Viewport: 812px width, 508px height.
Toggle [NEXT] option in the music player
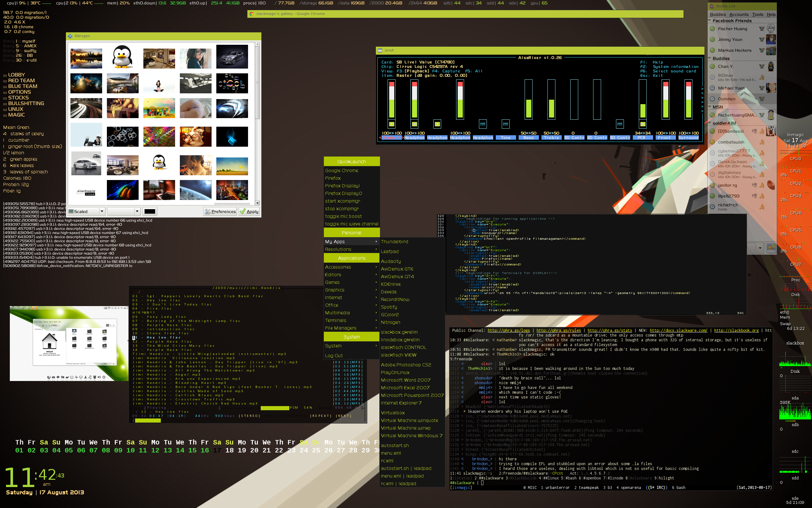[344, 416]
